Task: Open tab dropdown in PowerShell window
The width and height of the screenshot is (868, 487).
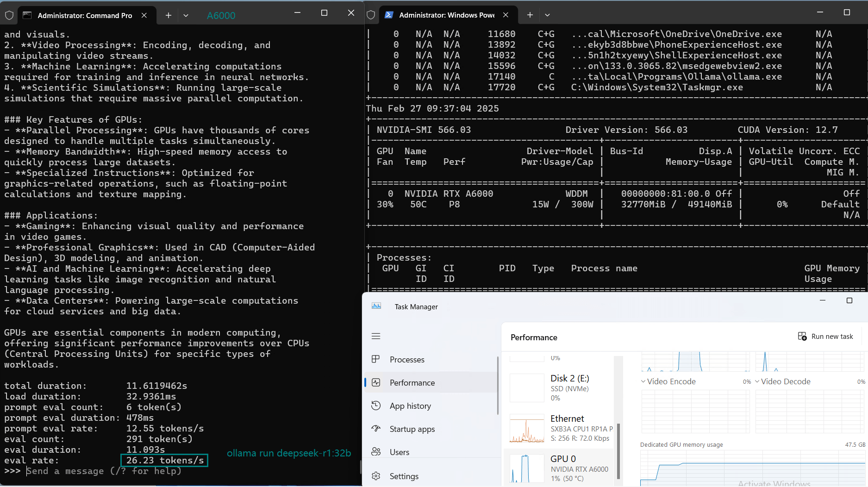Action: [547, 15]
